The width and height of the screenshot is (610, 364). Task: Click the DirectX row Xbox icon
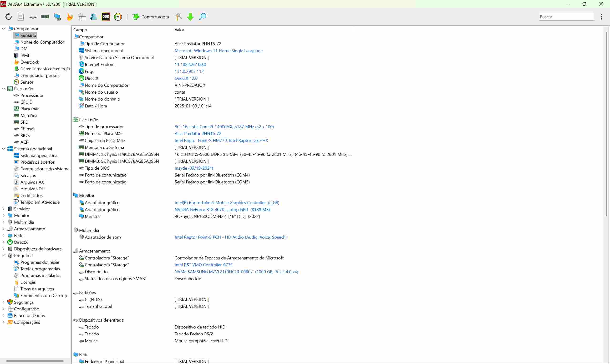pyautogui.click(x=81, y=78)
